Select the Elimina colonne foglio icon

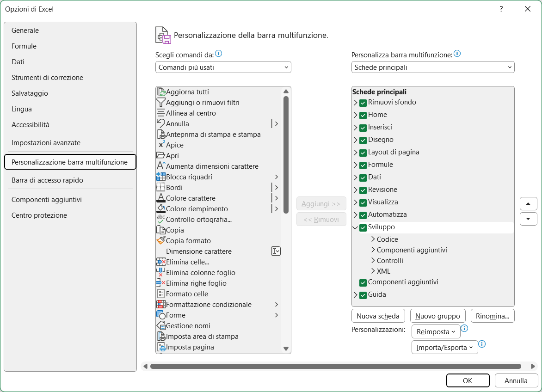point(161,273)
